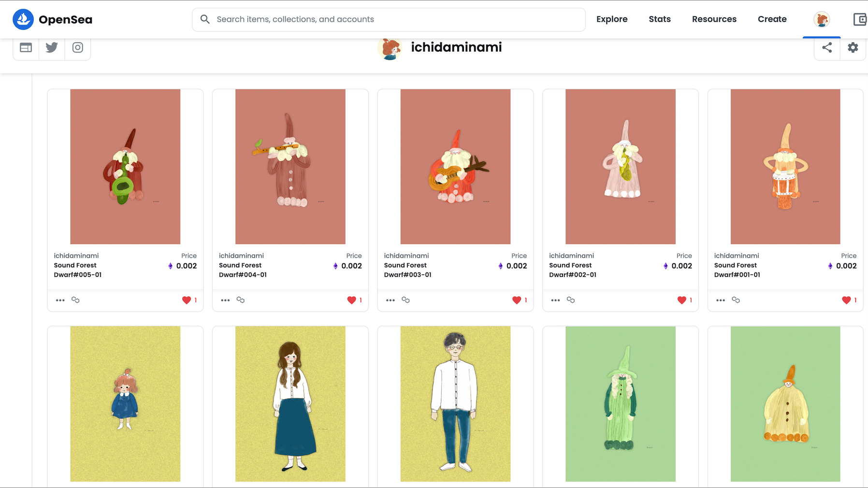The image size is (868, 488).
Task: Click the link icon on Dwarf#002-01
Action: (571, 300)
